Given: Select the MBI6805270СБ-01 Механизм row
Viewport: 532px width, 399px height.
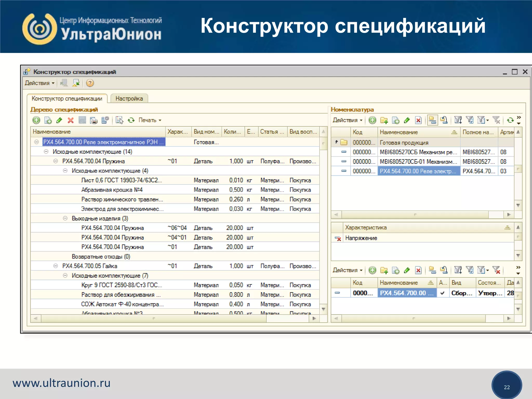Looking at the screenshot, I should (423, 162).
